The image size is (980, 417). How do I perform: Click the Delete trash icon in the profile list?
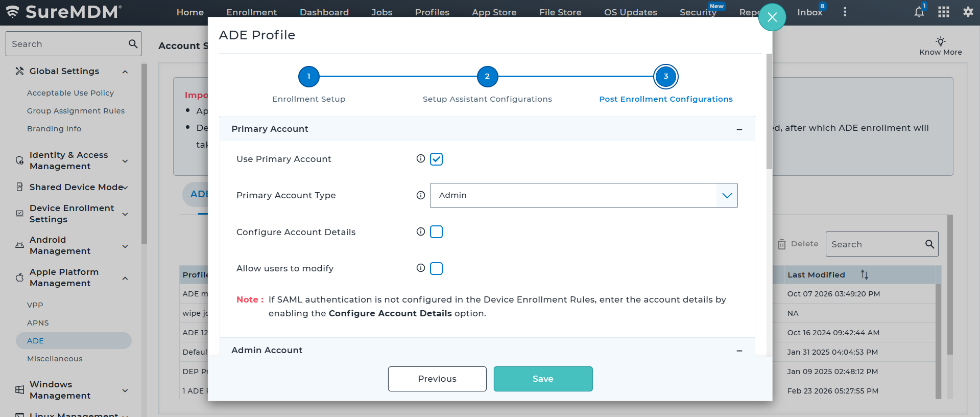(x=782, y=244)
